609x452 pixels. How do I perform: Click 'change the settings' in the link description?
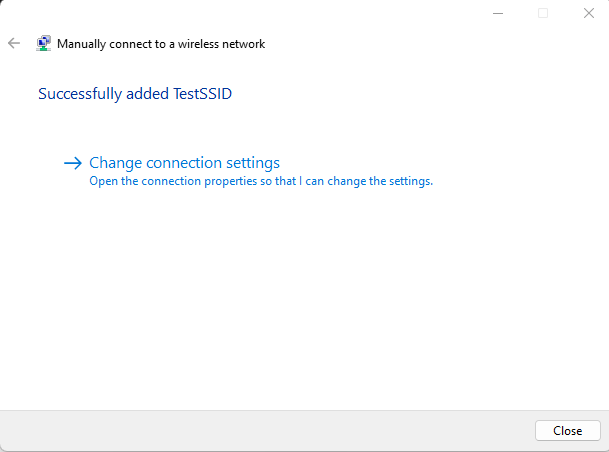[x=380, y=181]
